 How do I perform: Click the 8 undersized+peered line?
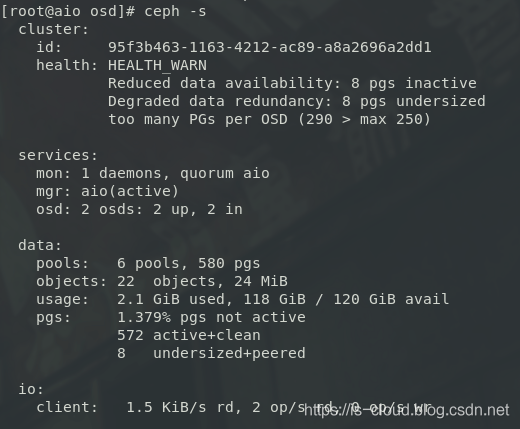pyautogui.click(x=211, y=353)
